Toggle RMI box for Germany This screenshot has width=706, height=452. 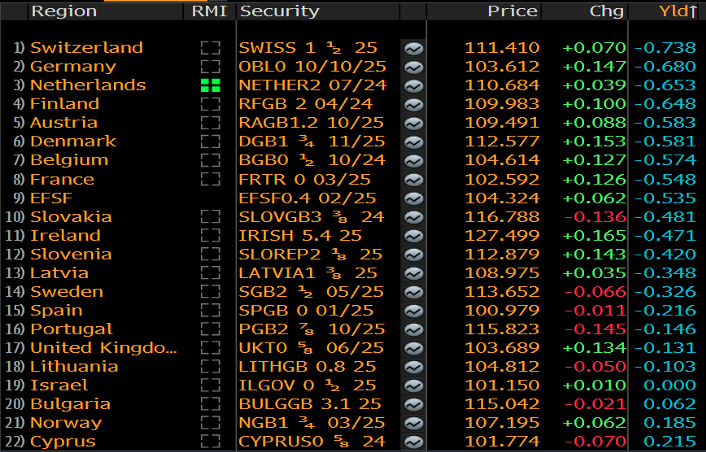click(210, 67)
